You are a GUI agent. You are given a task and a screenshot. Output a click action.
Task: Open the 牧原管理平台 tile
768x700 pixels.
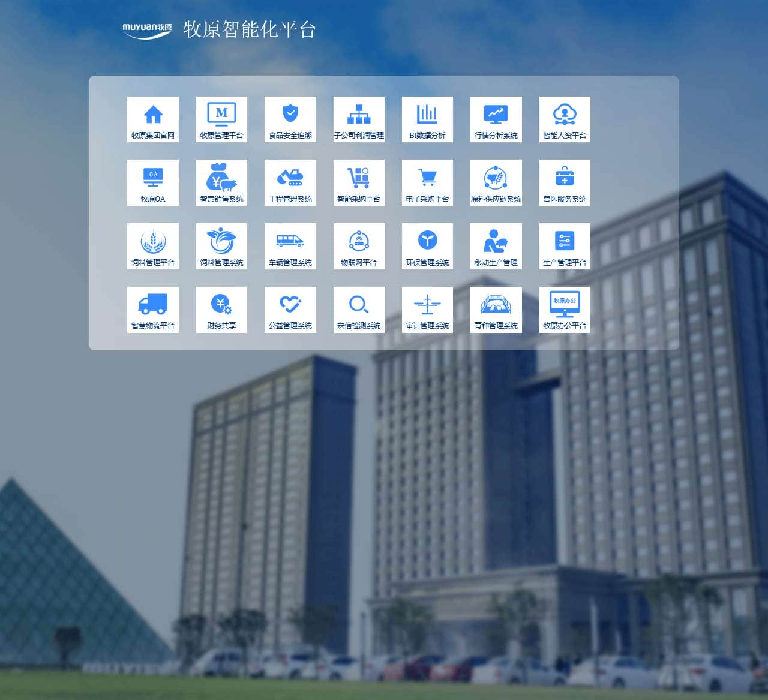click(221, 119)
